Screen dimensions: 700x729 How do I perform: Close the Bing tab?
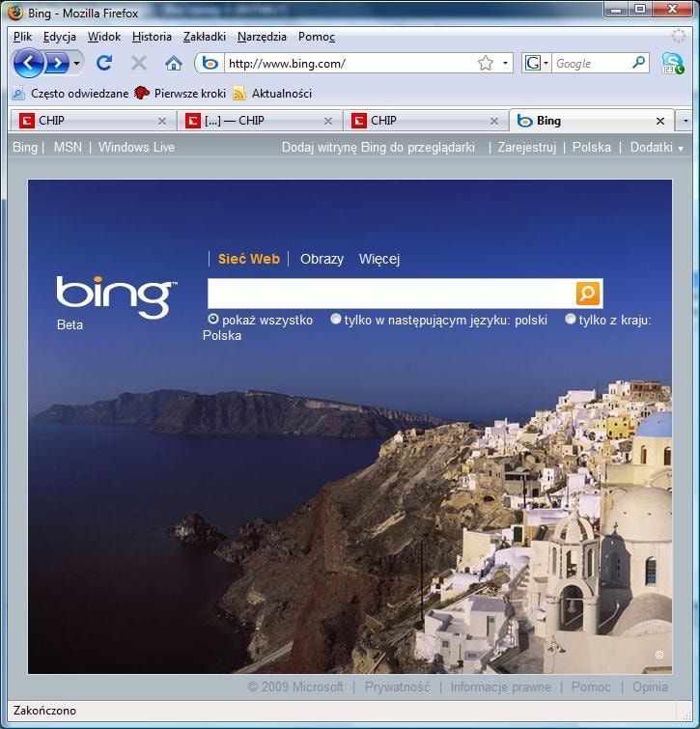coord(660,122)
